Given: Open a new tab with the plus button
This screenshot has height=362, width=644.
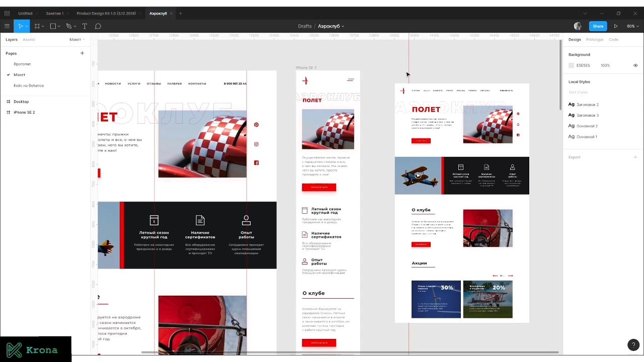Looking at the screenshot, I should pos(181,14).
